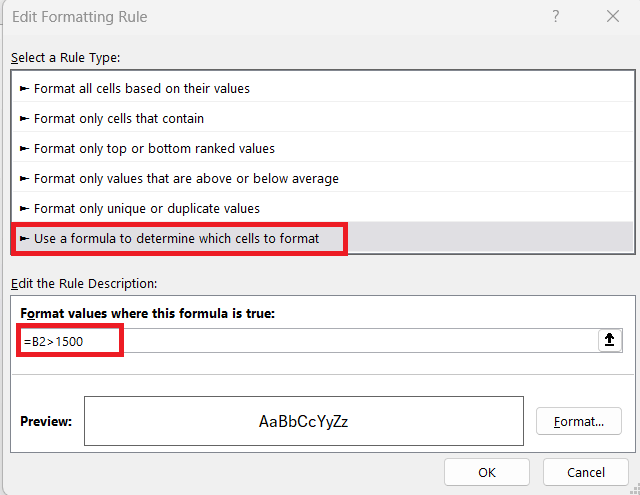The height and width of the screenshot is (495, 640).
Task: Click the 'Preview:' label
Action: point(46,421)
